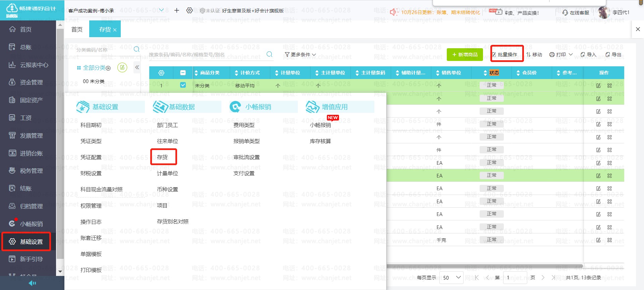Screen dimensions: 644x290
Task: Expand the 更多条件 filter dropdown
Action: (300, 55)
